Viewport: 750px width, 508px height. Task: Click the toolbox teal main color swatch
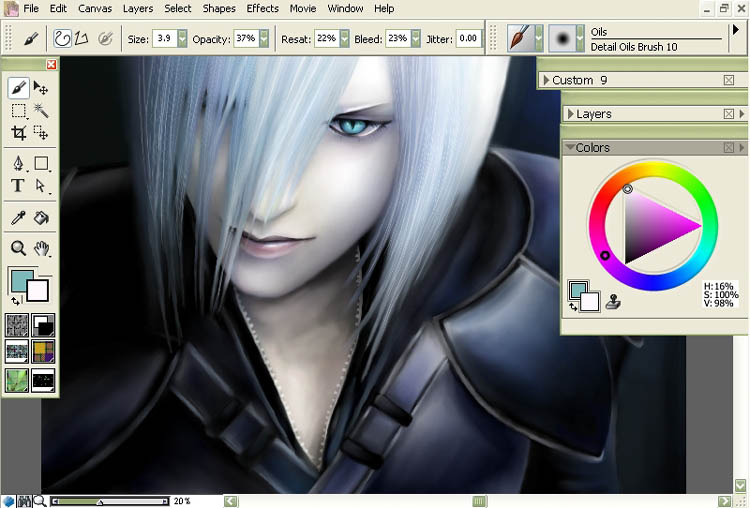19,280
